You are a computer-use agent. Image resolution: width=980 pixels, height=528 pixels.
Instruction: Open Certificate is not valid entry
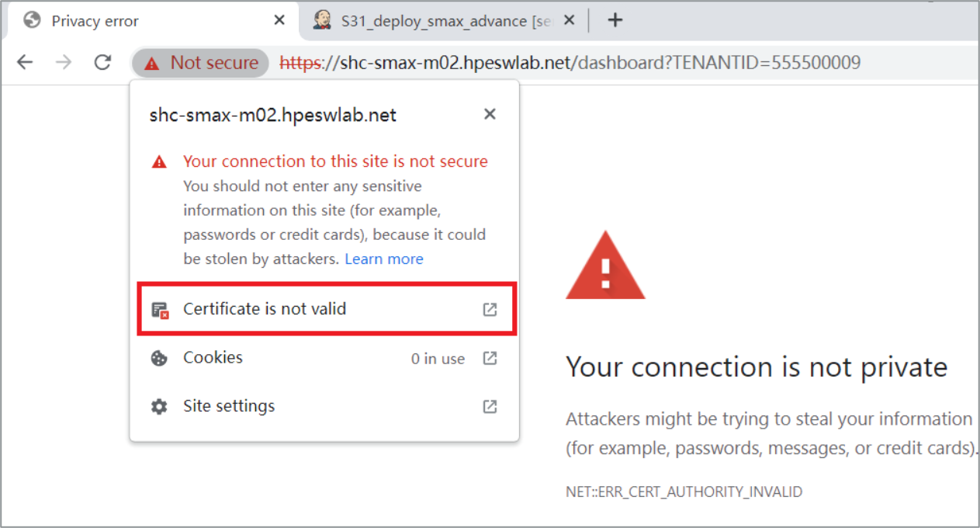pos(265,309)
